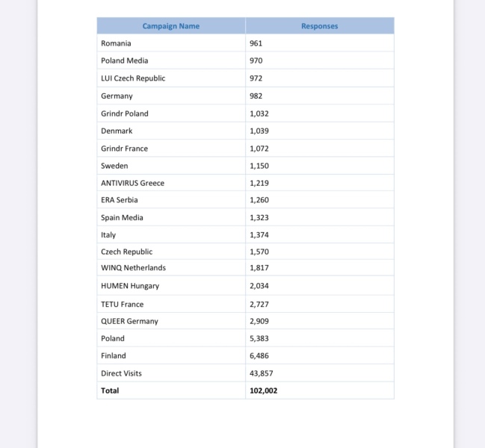Select the Direct Visits value 43,857
The height and width of the screenshot is (448, 485).
262,373
